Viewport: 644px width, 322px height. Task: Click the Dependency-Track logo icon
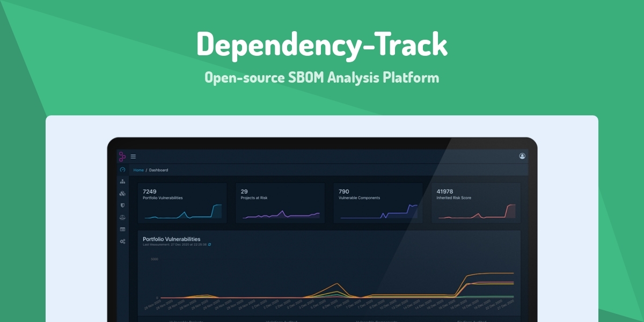coord(122,157)
